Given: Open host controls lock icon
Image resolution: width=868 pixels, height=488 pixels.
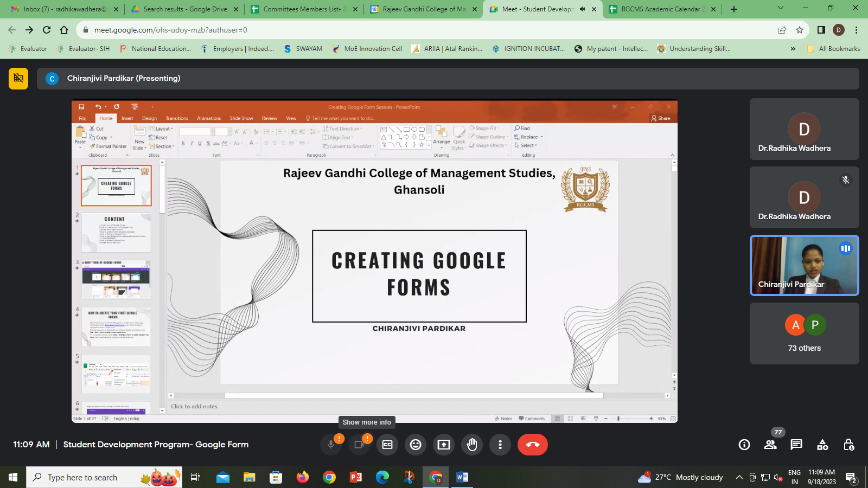Looking at the screenshot, I should pyautogui.click(x=849, y=445).
